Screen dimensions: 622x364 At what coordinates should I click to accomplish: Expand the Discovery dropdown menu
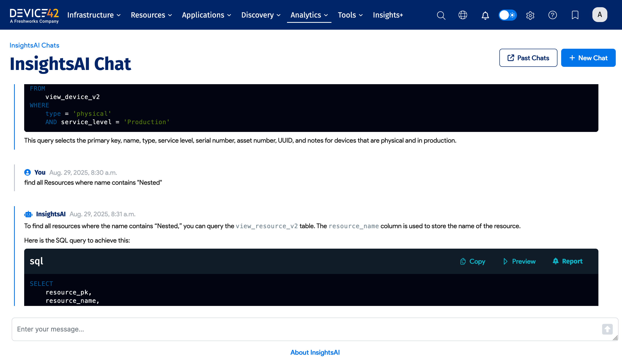261,15
